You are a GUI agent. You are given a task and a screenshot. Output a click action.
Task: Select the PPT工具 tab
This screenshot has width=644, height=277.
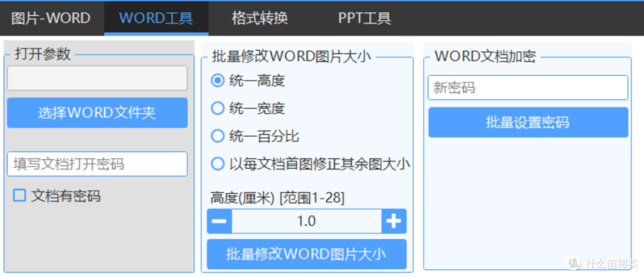tap(364, 18)
